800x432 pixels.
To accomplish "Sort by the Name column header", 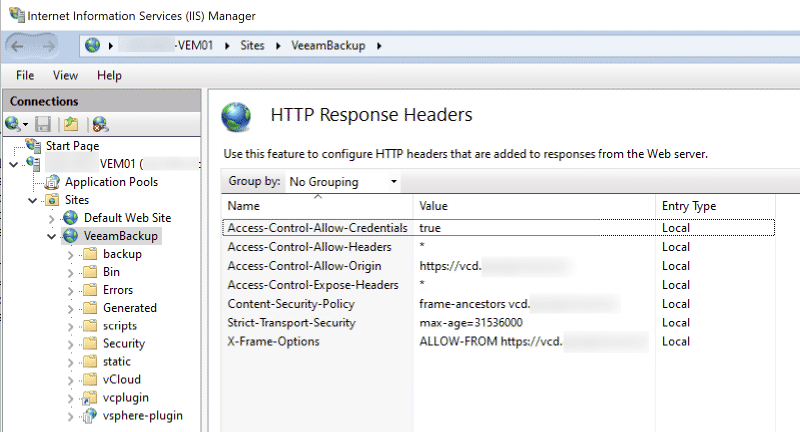I will pyautogui.click(x=317, y=206).
